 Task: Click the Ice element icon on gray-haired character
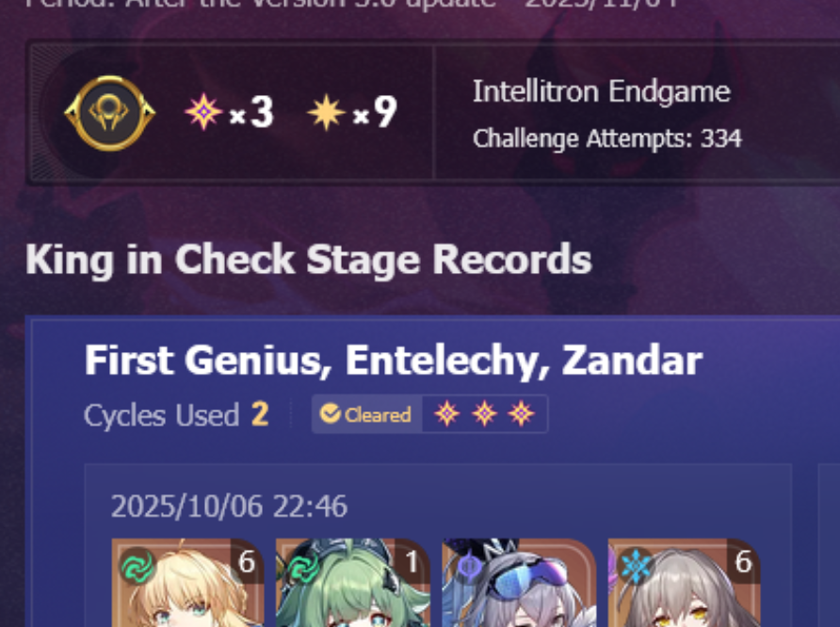(x=636, y=566)
